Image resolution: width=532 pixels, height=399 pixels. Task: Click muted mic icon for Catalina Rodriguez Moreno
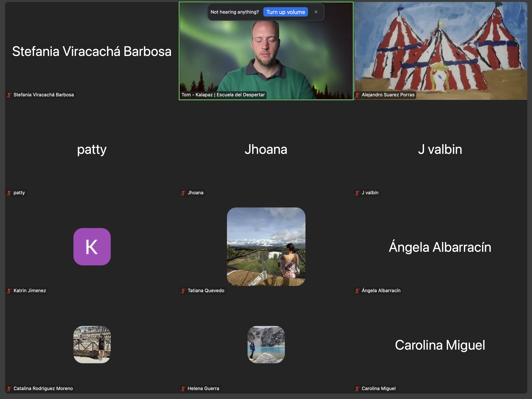click(x=9, y=389)
